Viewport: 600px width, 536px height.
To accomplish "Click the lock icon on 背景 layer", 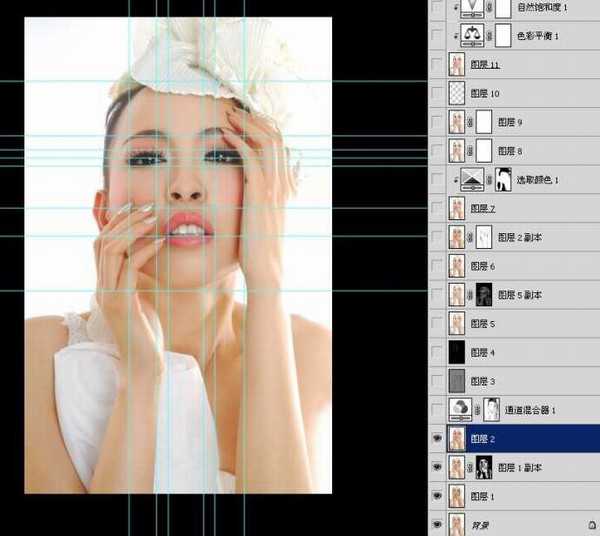I will [x=592, y=524].
